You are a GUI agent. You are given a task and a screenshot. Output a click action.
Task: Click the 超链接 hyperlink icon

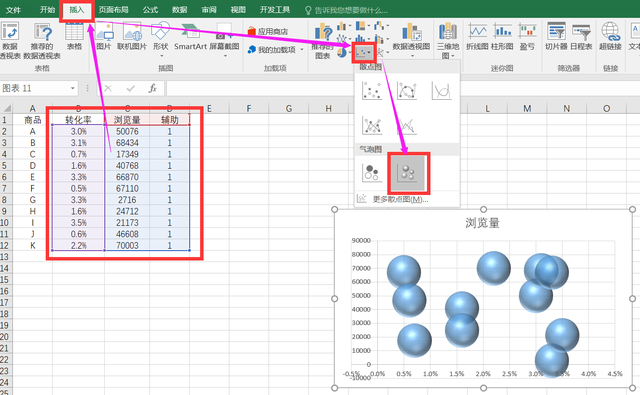(x=610, y=37)
